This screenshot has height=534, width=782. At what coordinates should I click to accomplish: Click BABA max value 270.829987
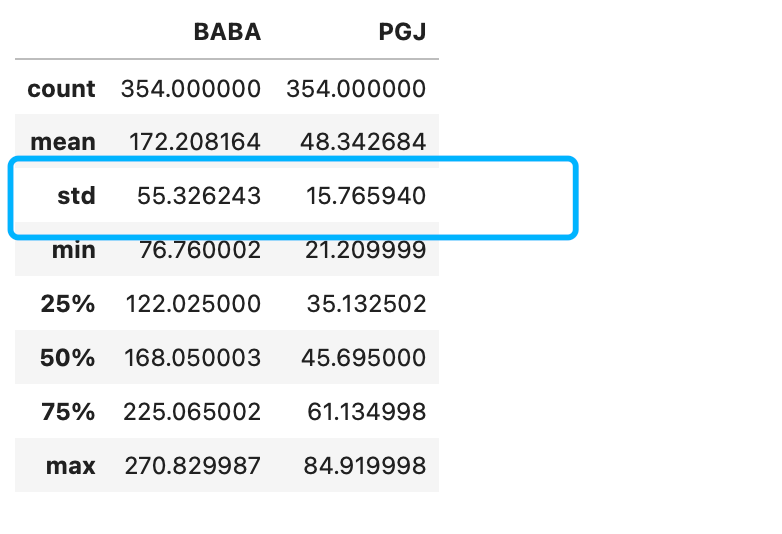[191, 466]
